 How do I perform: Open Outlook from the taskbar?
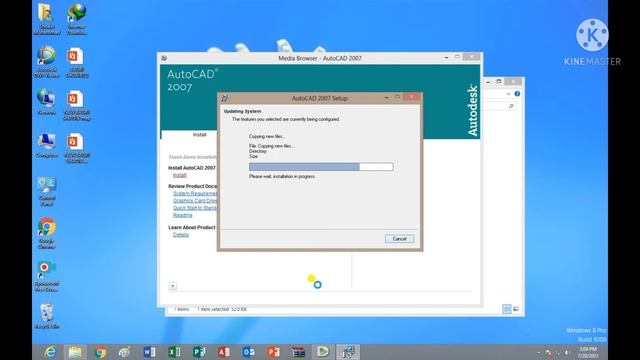249,352
